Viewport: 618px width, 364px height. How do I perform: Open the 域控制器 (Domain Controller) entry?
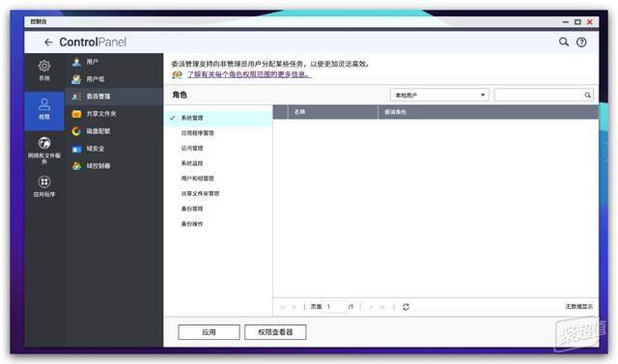pos(114,166)
